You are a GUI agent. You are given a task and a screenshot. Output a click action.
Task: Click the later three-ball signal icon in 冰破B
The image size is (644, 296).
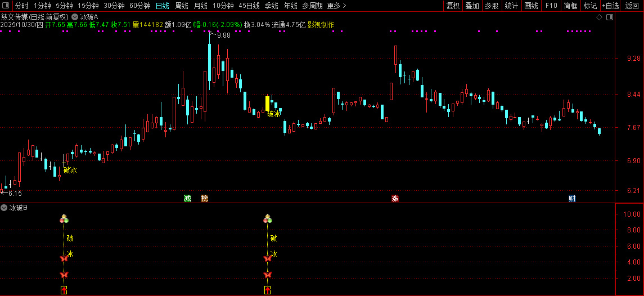click(x=267, y=219)
